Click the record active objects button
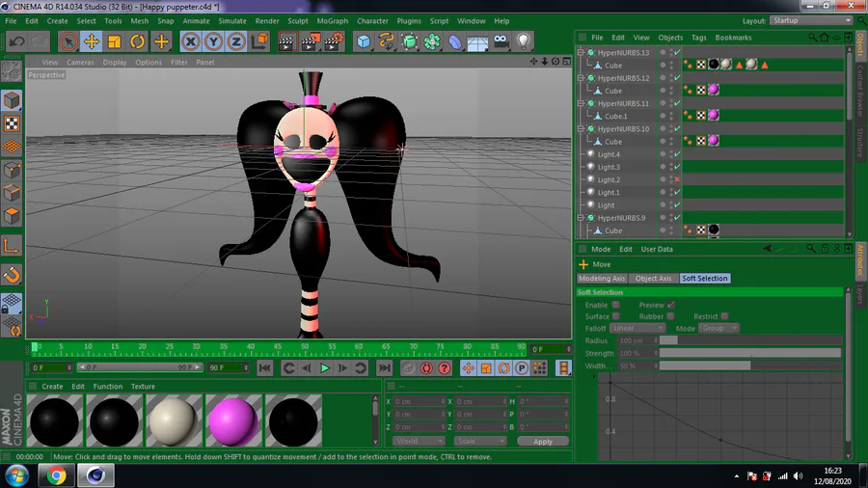This screenshot has width=868, height=488. (x=408, y=368)
